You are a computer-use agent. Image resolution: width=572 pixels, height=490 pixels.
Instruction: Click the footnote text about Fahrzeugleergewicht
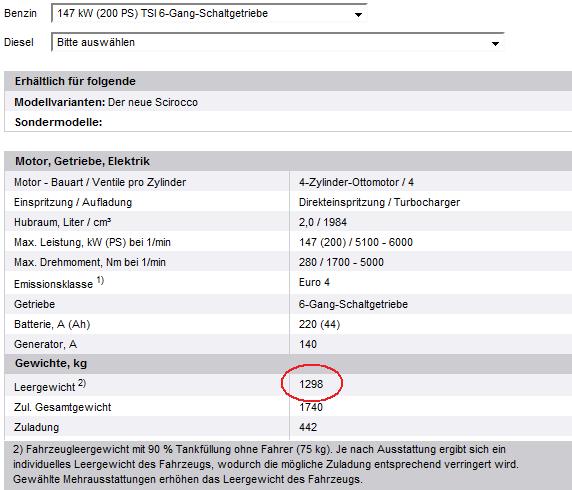(x=266, y=464)
